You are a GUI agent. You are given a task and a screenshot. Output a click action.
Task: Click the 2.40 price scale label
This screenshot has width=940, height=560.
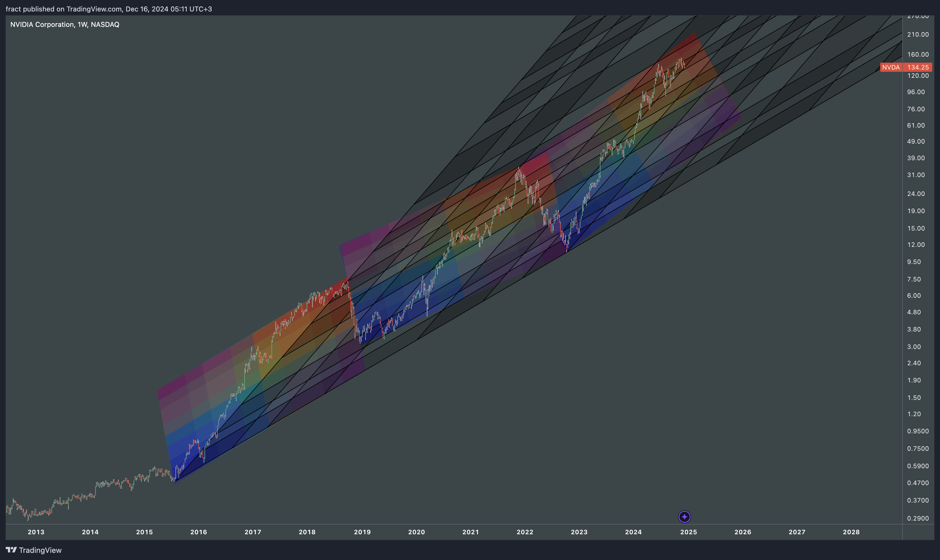pos(914,363)
